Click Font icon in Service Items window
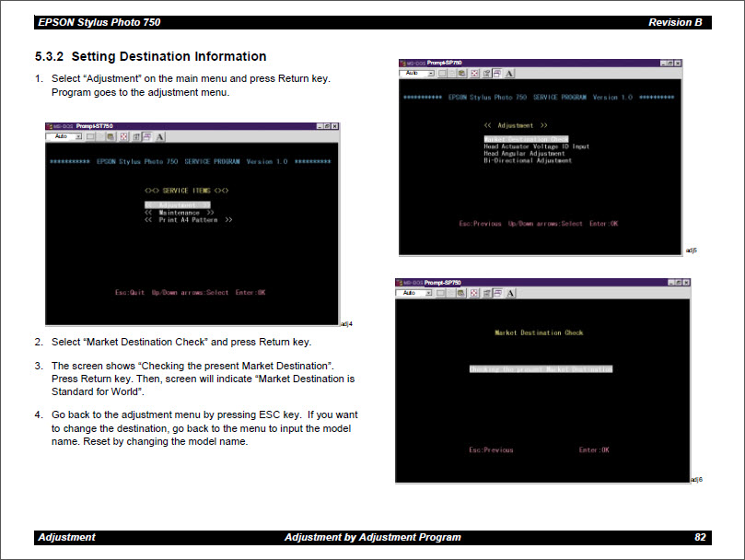 (160, 136)
